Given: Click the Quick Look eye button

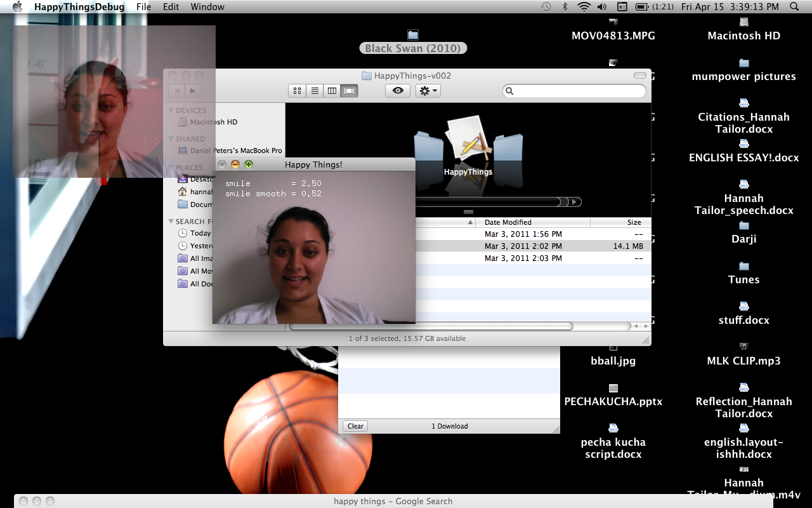Looking at the screenshot, I should (398, 91).
